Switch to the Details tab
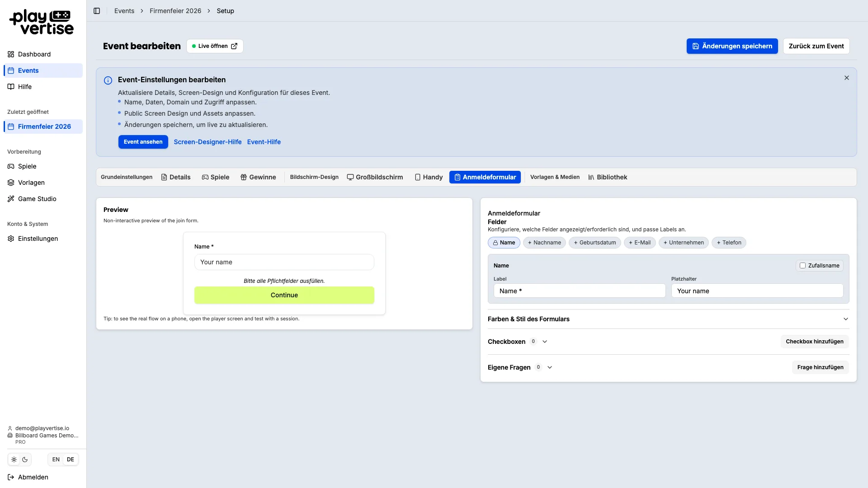Image resolution: width=868 pixels, height=488 pixels. tap(176, 177)
